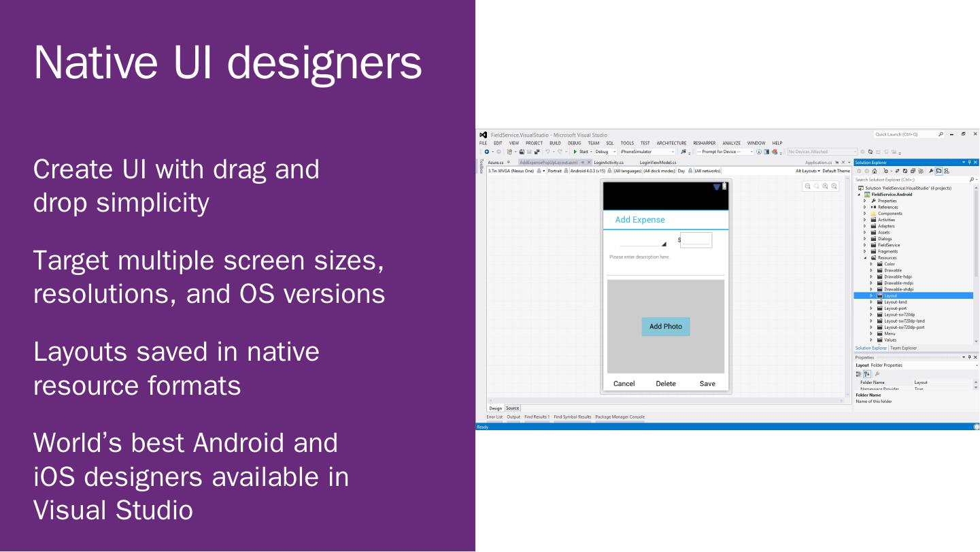Click the Cancel button in the Android preview
Image resolution: width=980 pixels, height=552 pixels.
[624, 384]
